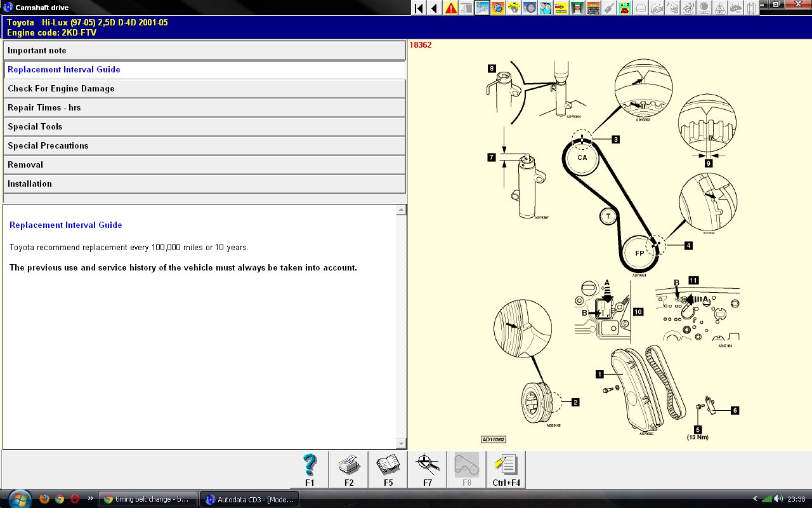Open the F5 book icon
812x508 pixels.
point(388,470)
